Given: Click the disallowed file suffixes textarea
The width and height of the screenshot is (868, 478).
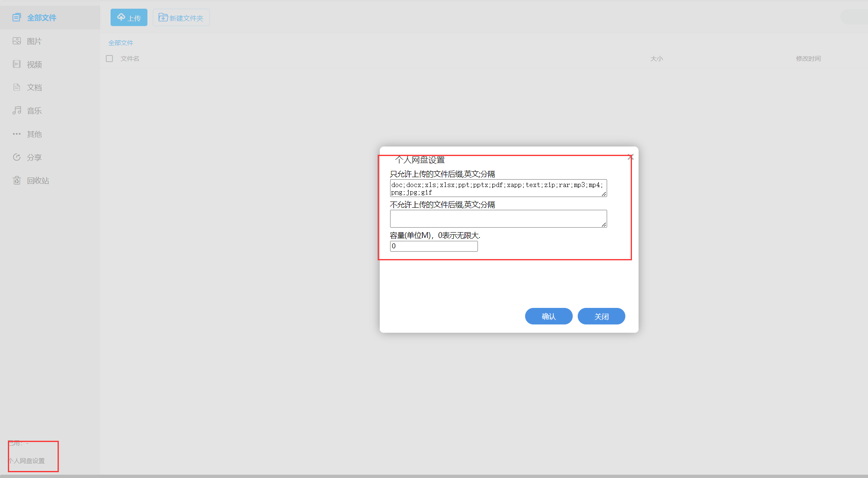Looking at the screenshot, I should (498, 219).
